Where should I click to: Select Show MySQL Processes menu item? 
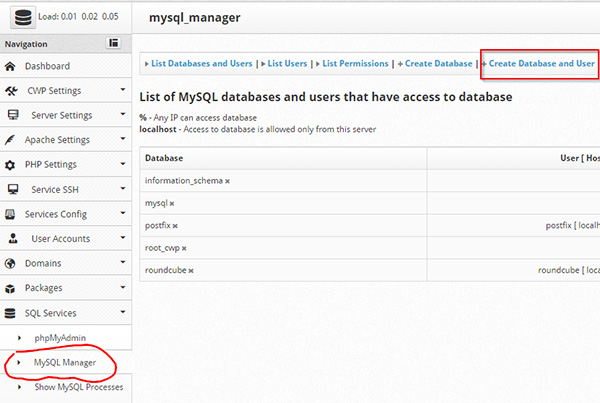coord(77,386)
